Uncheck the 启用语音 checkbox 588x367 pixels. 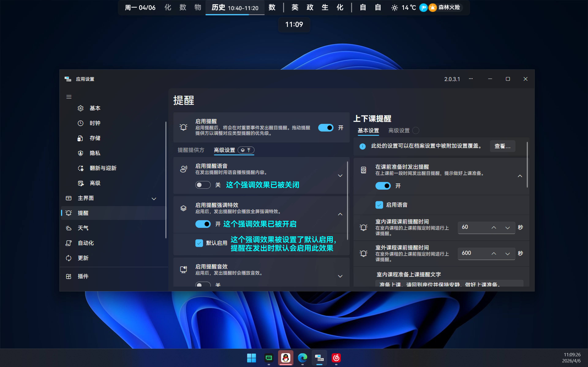[x=379, y=205]
